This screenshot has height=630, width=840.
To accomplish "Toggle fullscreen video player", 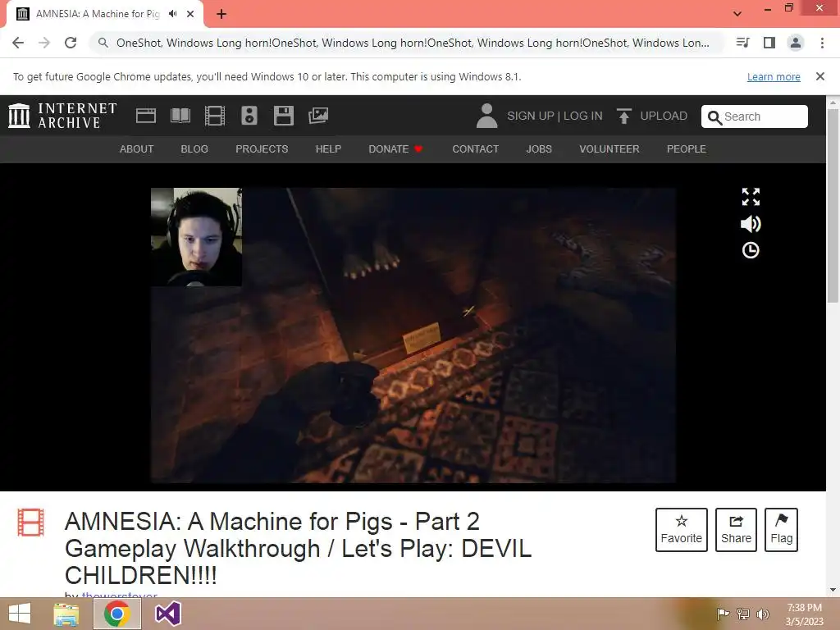I will 751,197.
